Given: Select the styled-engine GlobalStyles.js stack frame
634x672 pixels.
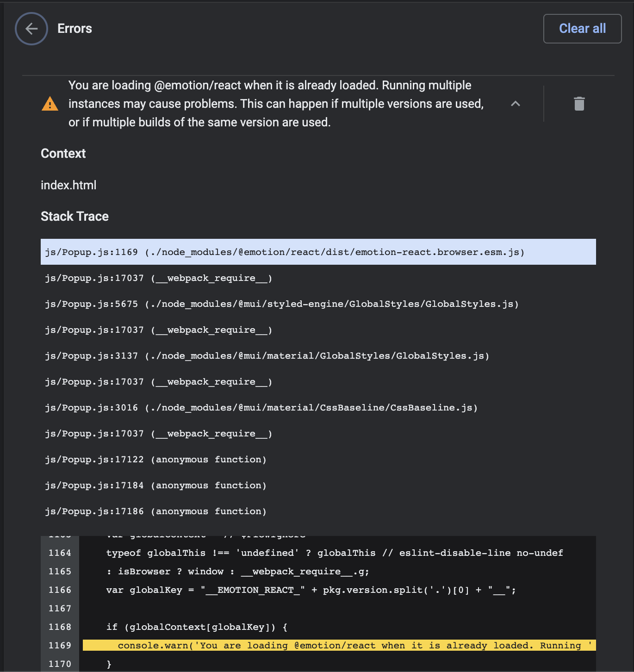Looking at the screenshot, I should pos(318,304).
